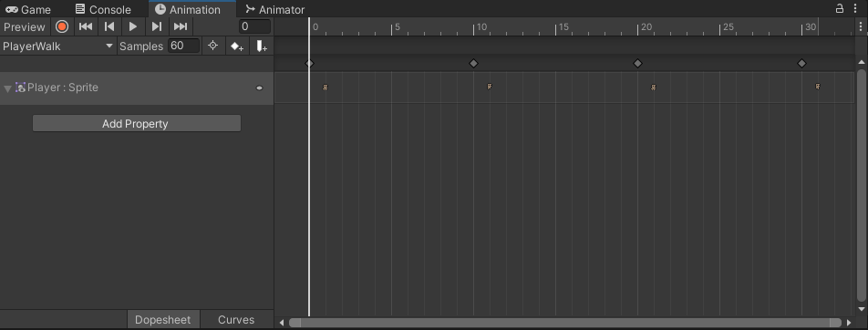Image resolution: width=868 pixels, height=330 pixels.
Task: Open Player Sprite property options dot
Action: click(x=259, y=88)
